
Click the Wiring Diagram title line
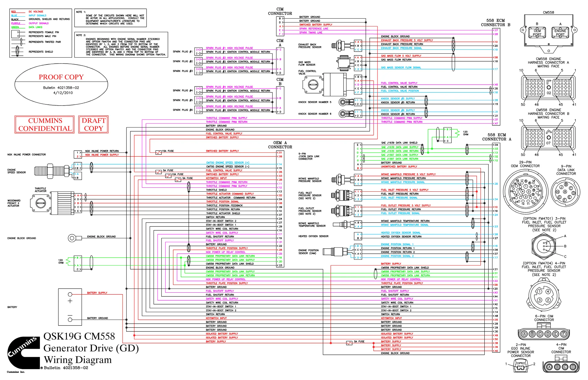point(78,360)
